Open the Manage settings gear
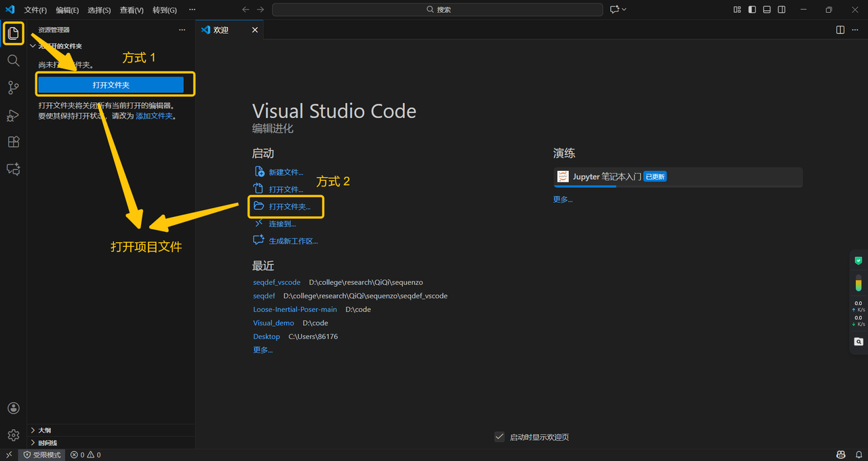Screen dimensions: 868x461 point(13,435)
